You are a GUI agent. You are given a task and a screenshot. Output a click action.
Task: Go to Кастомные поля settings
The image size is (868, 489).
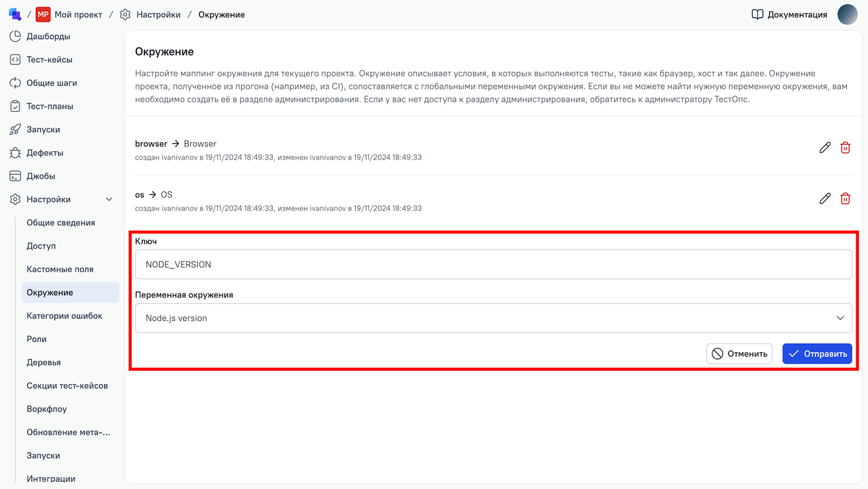(60, 269)
